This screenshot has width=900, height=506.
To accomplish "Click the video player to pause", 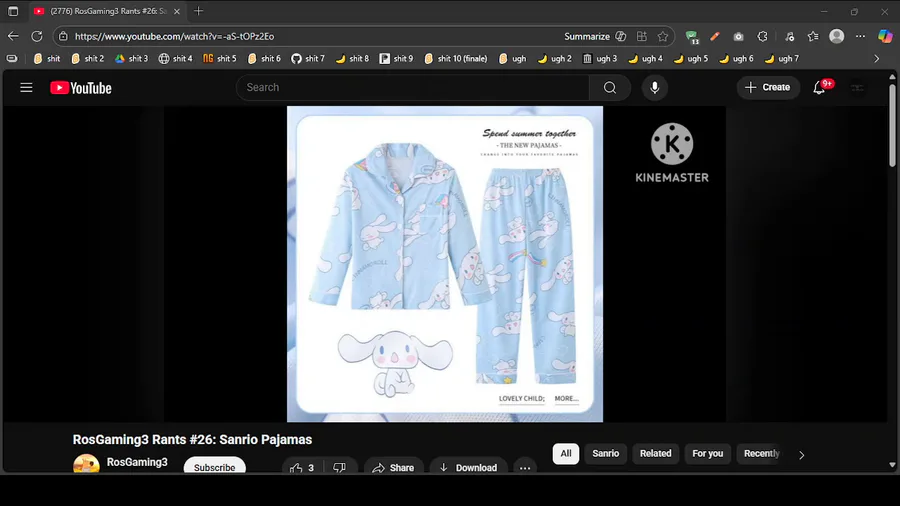I will (445, 264).
